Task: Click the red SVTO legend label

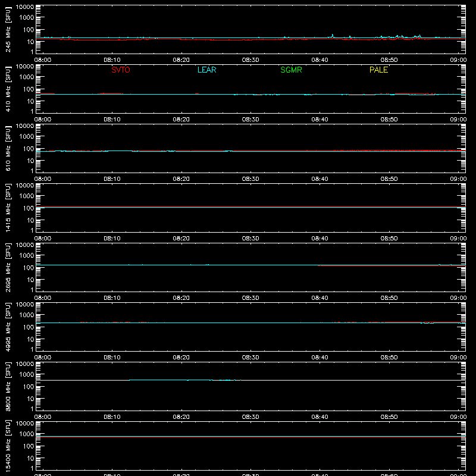Action: 121,70
